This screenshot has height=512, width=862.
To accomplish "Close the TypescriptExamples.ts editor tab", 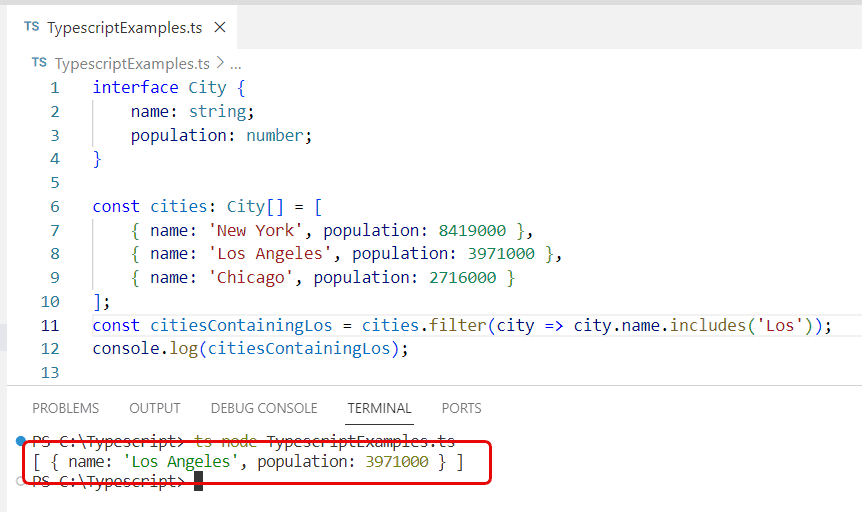I will (220, 27).
